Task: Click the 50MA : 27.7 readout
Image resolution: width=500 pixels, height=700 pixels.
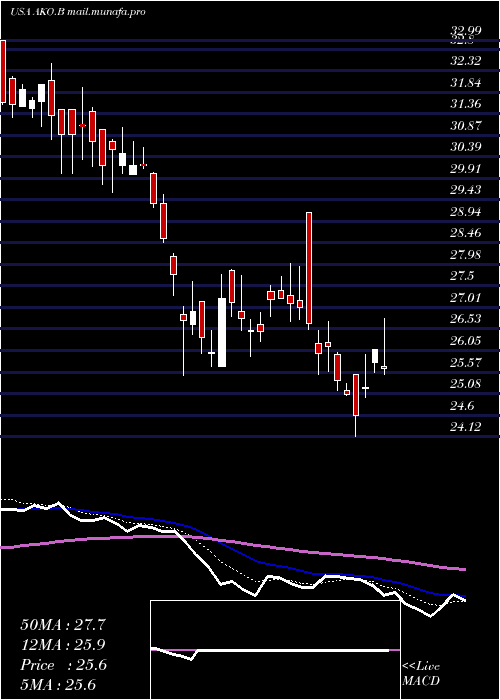Action: (63, 625)
